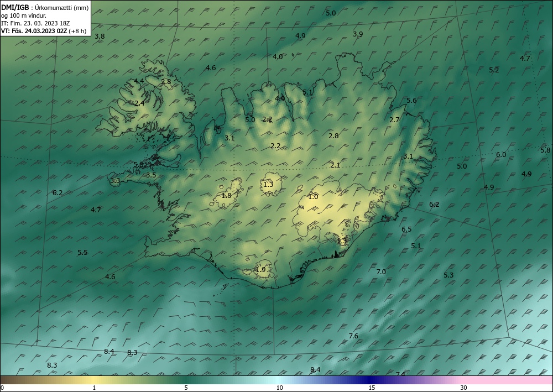Select the 1.0 value on the large glacier
Viewport: 553px width, 392px height.
coord(313,197)
